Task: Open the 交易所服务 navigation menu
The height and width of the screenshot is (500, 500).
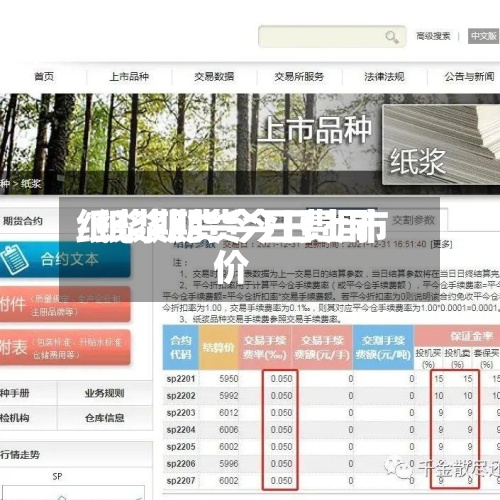Action: pos(299,77)
